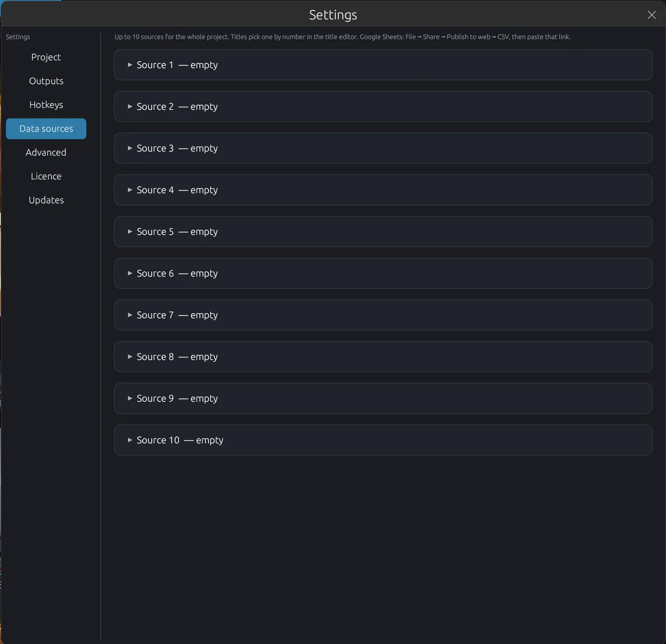Open the Project settings tab
Screen dimensions: 666x644
click(x=46, y=57)
